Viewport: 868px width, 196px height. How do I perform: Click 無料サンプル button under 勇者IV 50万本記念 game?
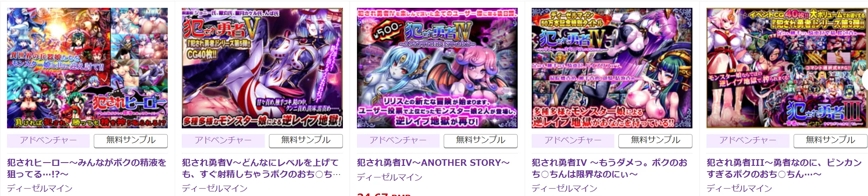pos(655,141)
